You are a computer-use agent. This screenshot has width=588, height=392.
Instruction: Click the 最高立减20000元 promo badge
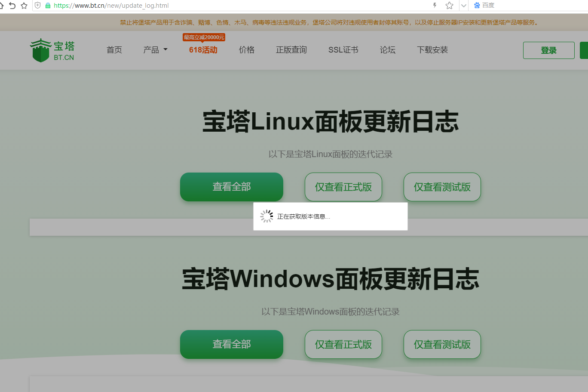pos(204,37)
